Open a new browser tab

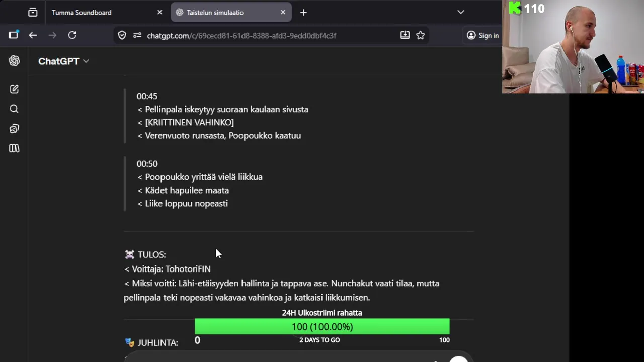click(303, 12)
